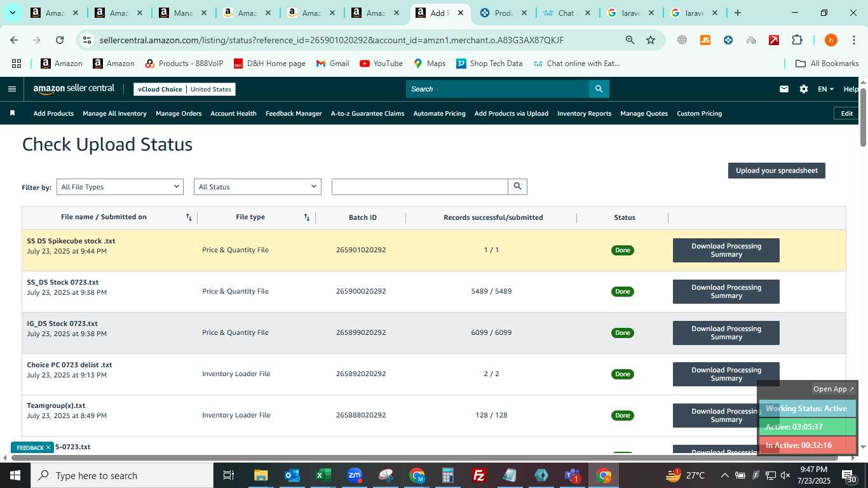Click the Upload your spreadsheet button
This screenshot has width=868, height=488.
point(776,170)
